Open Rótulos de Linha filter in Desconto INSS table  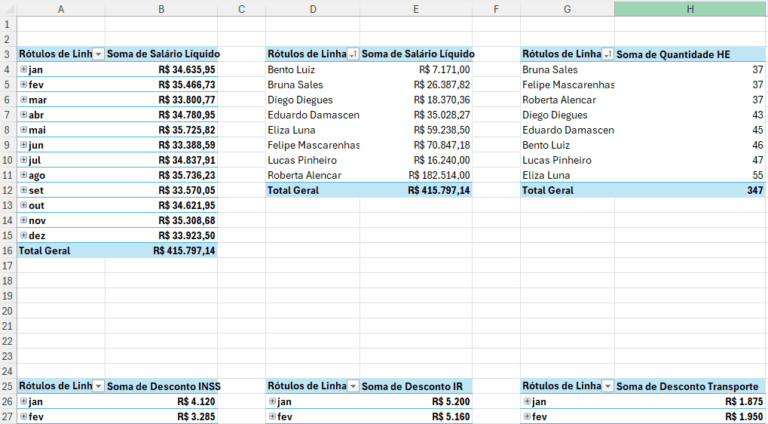tap(98, 386)
